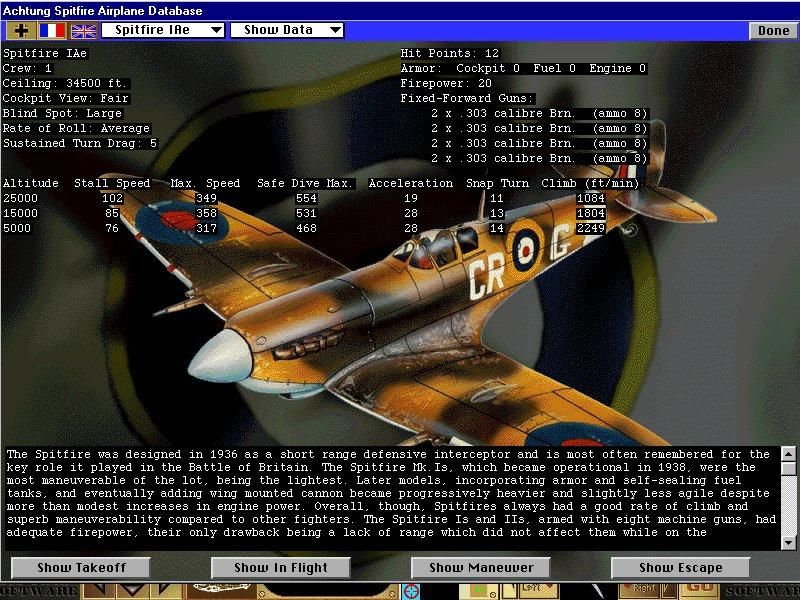The width and height of the screenshot is (800, 600).
Task: View the Show Maneuver demonstration
Action: pyautogui.click(x=481, y=567)
